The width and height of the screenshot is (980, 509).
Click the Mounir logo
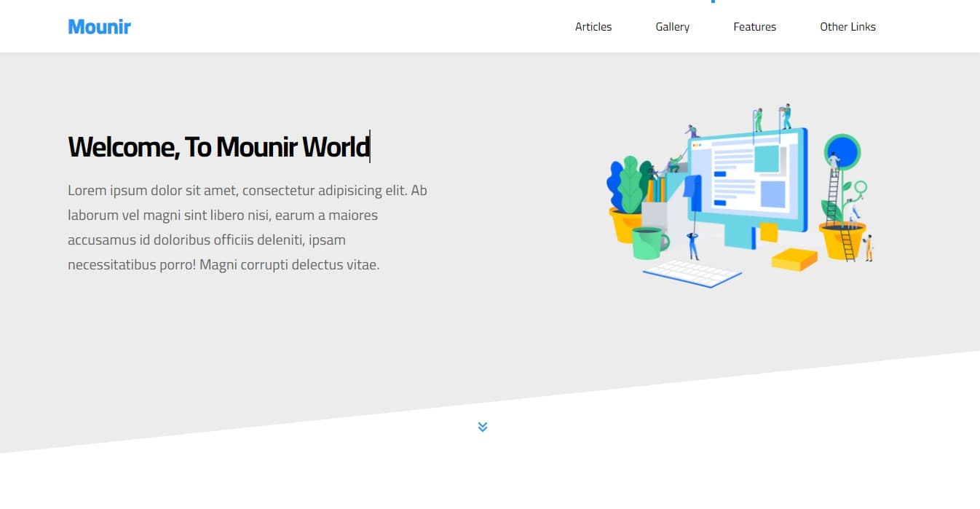tap(99, 26)
